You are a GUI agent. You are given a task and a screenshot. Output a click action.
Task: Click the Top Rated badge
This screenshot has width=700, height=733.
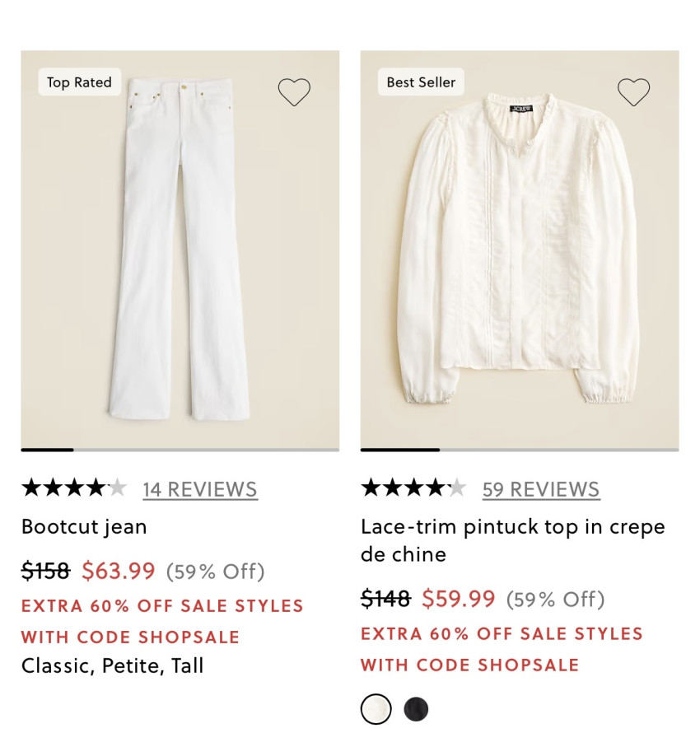(x=79, y=82)
